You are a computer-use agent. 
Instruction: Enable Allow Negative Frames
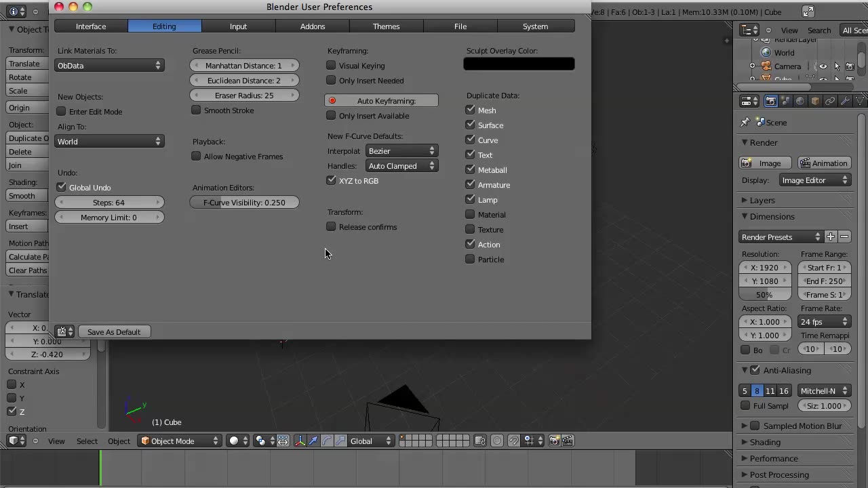pos(197,157)
